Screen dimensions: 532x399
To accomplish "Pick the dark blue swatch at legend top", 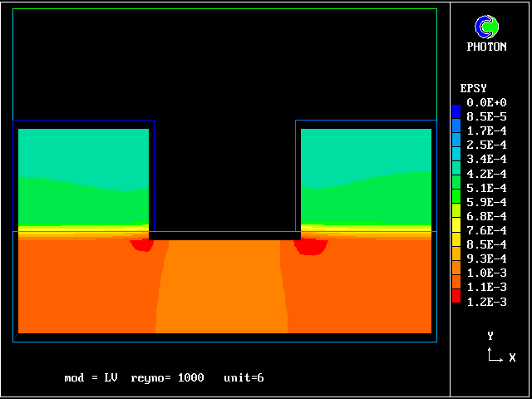I will pyautogui.click(x=456, y=109).
